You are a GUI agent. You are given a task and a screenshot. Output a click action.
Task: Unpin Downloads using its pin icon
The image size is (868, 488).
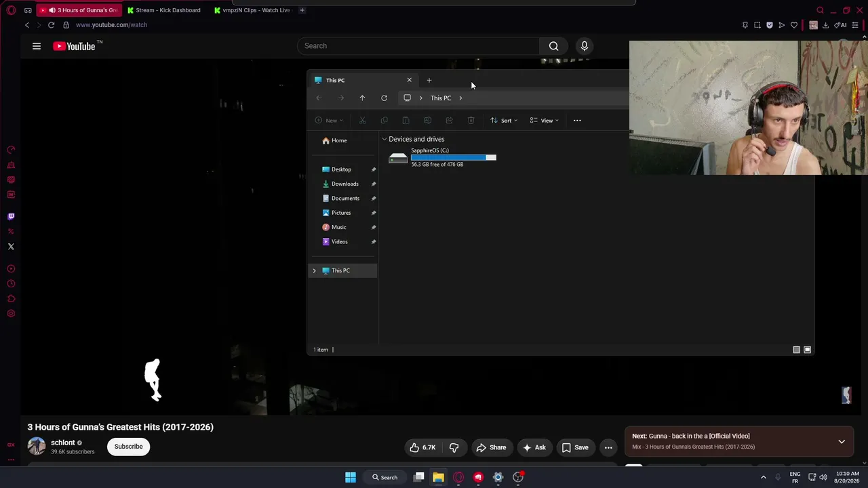[x=374, y=184]
